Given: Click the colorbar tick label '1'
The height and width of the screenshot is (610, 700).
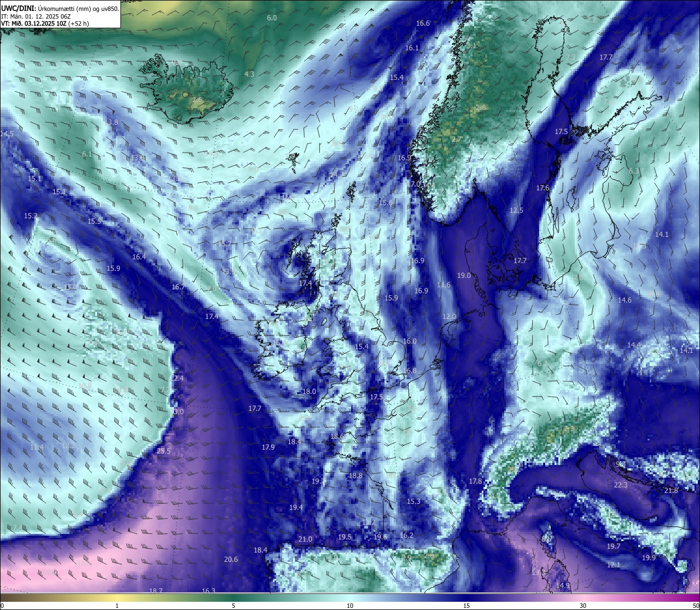Looking at the screenshot, I should click(x=117, y=606).
